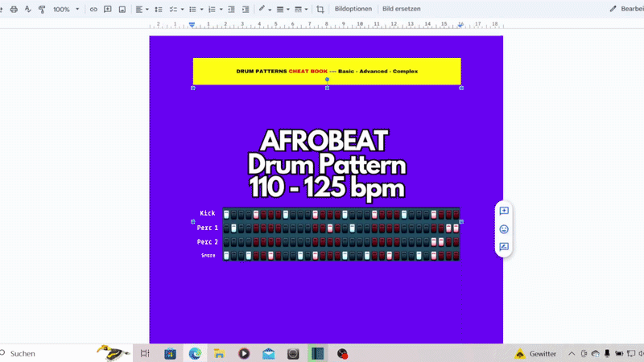Insert a numbered list
644x362 pixels.
click(212, 9)
